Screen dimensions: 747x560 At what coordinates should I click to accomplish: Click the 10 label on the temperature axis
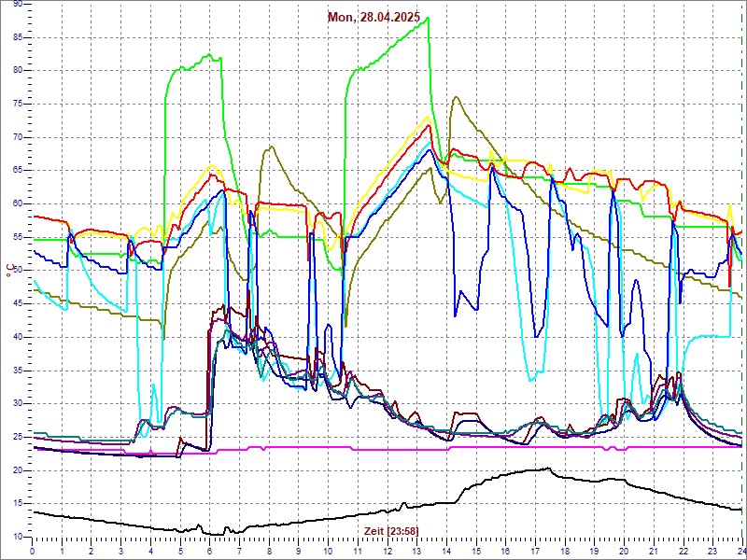pos(18,537)
